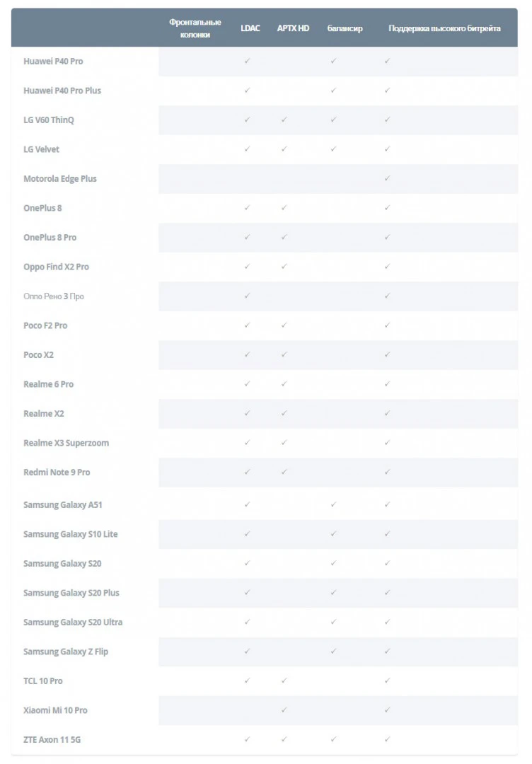532x764 pixels.
Task: Click Поддержка высокого битрейта column header
Action: [x=444, y=29]
